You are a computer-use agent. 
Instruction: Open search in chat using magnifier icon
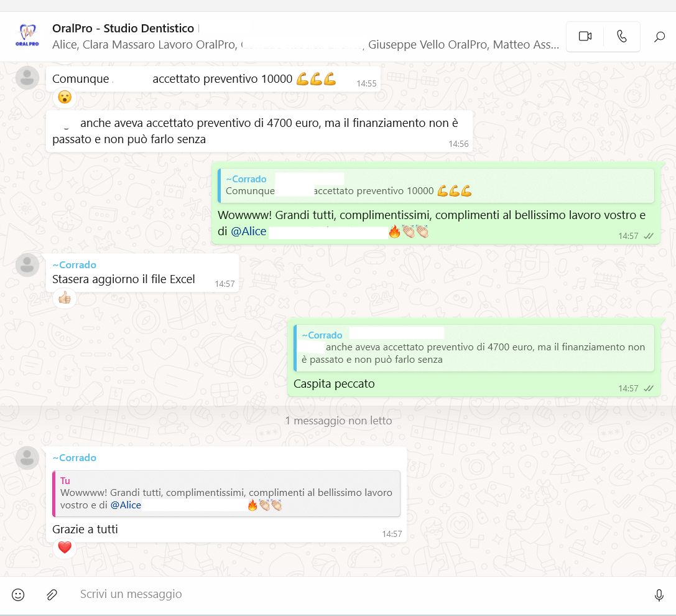click(x=659, y=37)
